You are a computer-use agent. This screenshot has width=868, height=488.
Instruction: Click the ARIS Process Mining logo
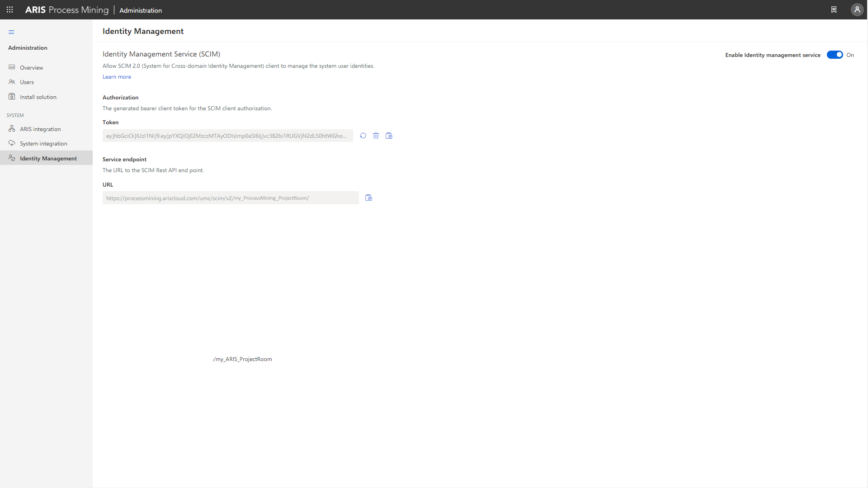67,10
